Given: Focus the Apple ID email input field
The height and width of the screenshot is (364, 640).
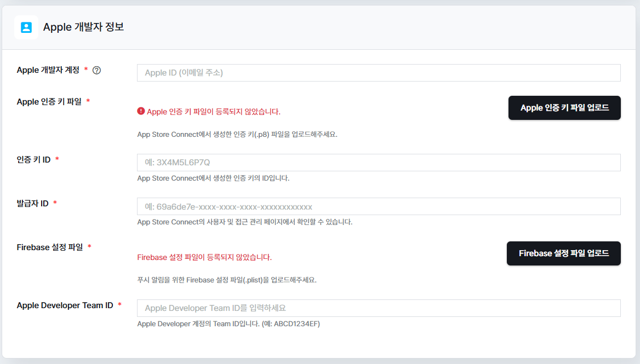Looking at the screenshot, I should 379,73.
